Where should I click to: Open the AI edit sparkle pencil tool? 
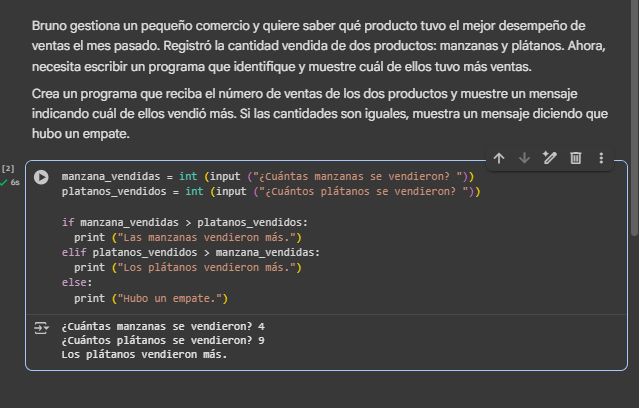(549, 158)
